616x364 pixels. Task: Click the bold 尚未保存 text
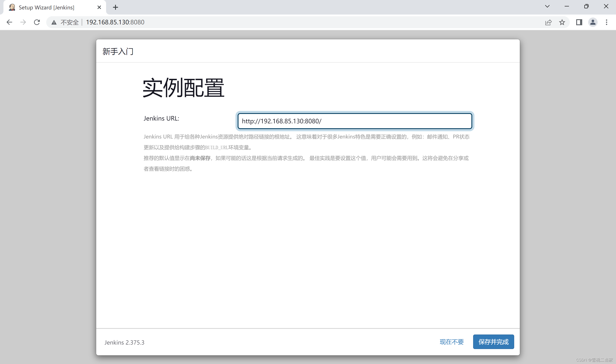point(200,158)
